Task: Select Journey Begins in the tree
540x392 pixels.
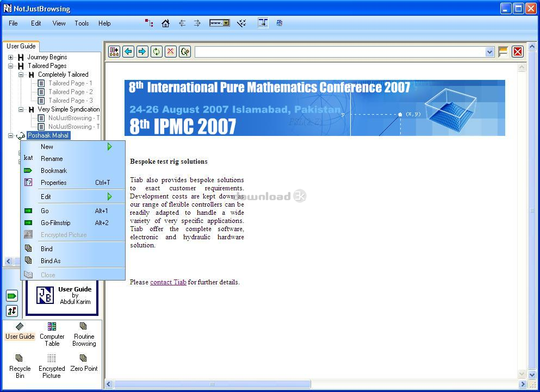Action: (x=47, y=57)
